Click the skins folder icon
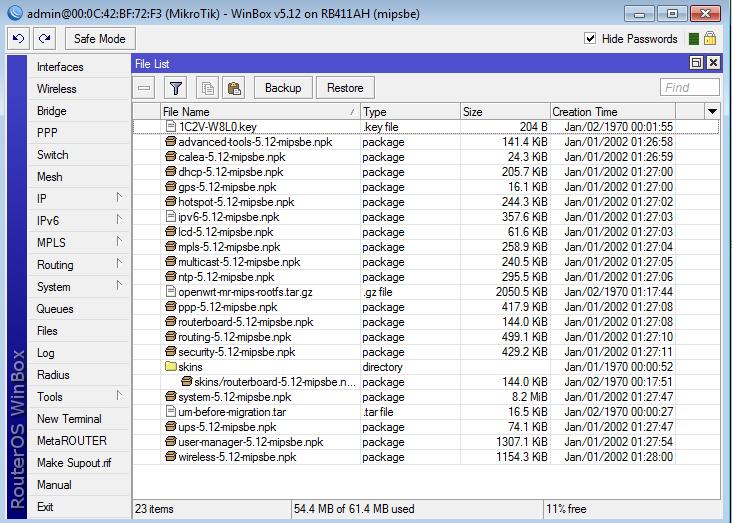732x523 pixels. [x=171, y=367]
